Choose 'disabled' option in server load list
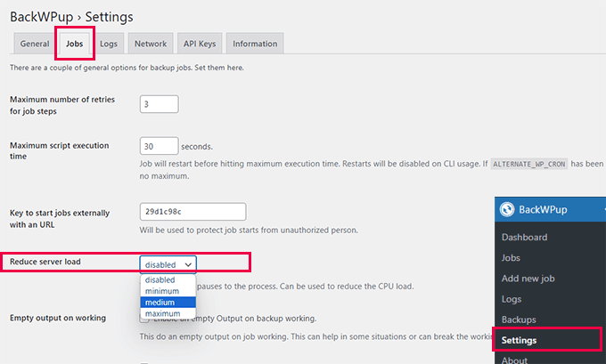 160,279
